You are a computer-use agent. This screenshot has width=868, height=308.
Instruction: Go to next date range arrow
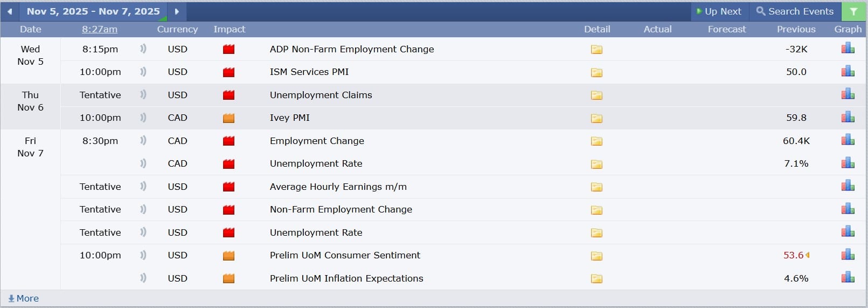tap(176, 11)
